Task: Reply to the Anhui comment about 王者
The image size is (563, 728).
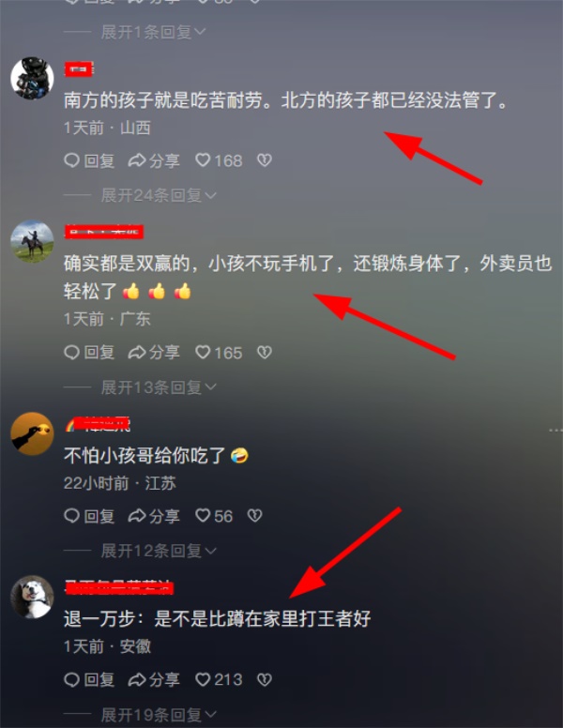Action: tap(90, 680)
